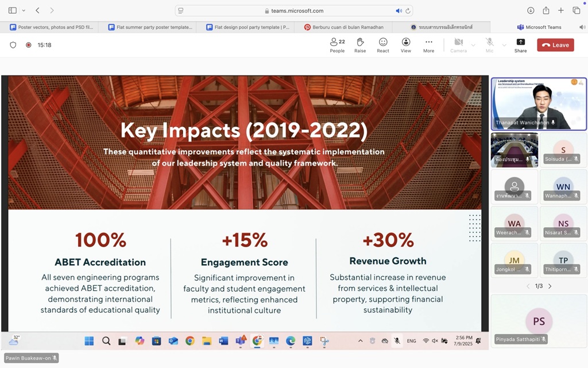Unmute the Mic in meeting toolbar
The height and width of the screenshot is (368, 588).
pos(489,45)
